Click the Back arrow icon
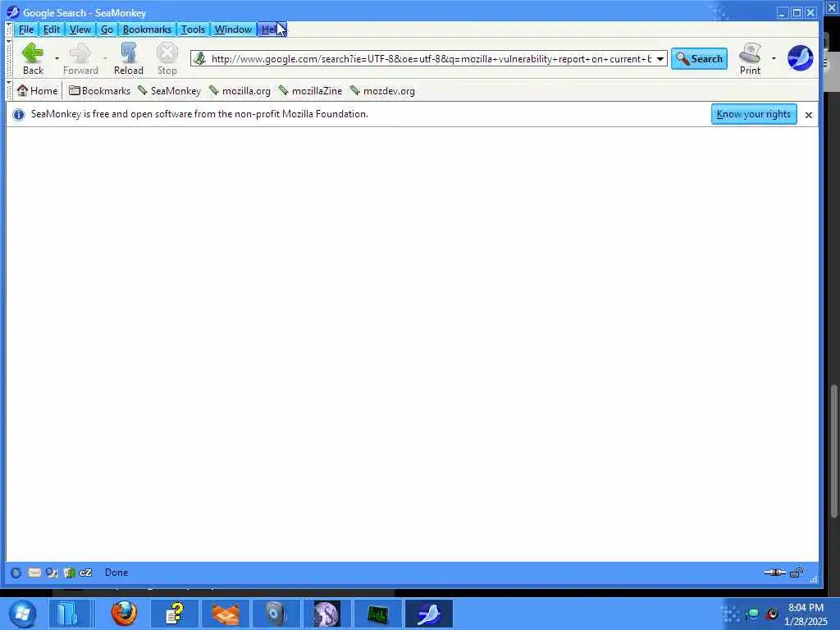The image size is (840, 630). (x=33, y=53)
